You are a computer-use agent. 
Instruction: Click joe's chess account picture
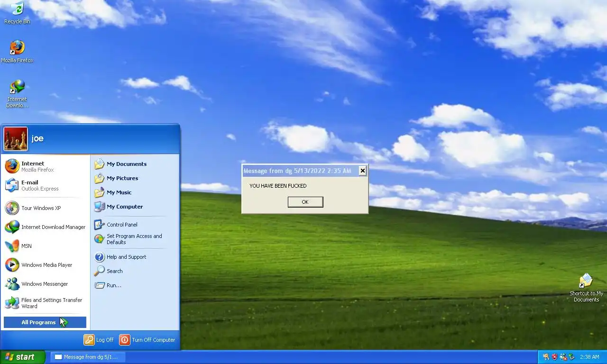click(x=16, y=138)
